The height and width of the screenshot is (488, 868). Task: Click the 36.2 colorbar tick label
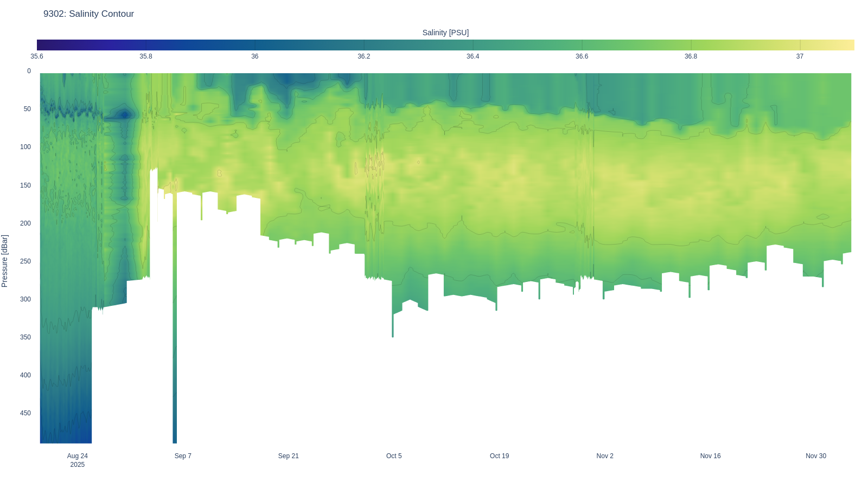(363, 56)
